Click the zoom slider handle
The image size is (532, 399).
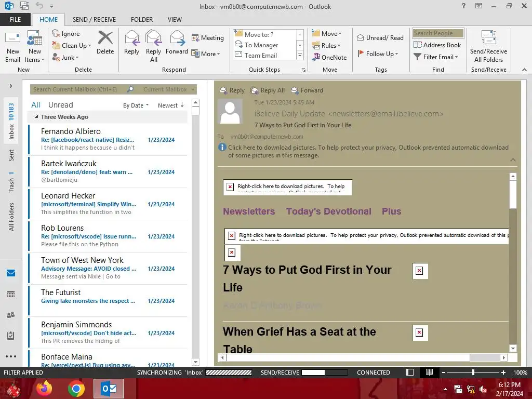click(x=473, y=372)
